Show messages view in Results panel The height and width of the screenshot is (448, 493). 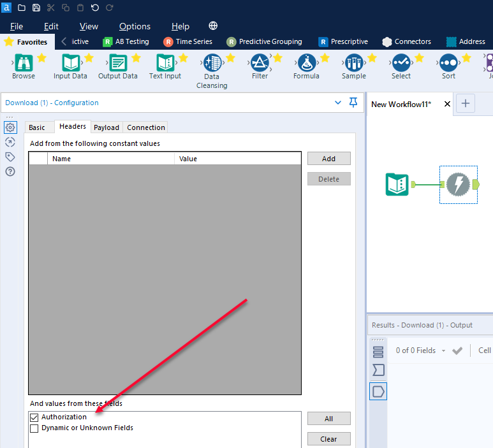pyautogui.click(x=378, y=352)
